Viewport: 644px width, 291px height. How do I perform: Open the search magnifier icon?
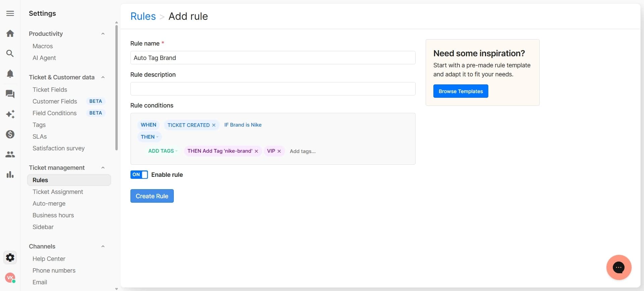tap(10, 54)
